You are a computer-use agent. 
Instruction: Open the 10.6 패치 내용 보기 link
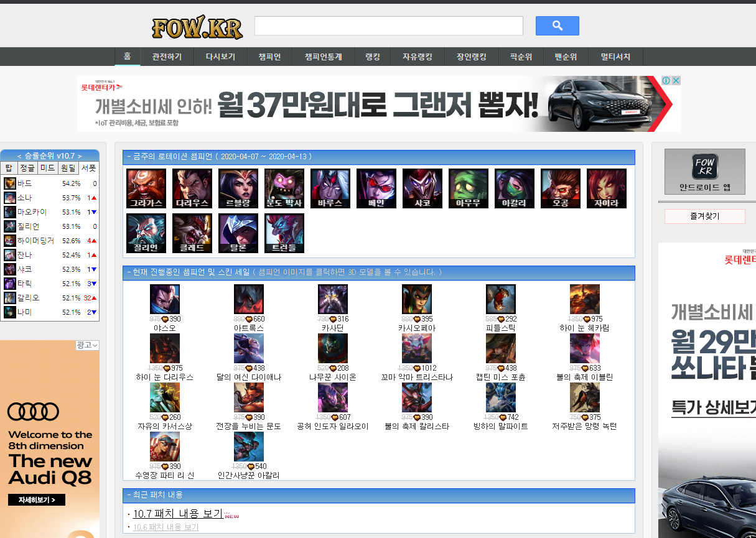(x=166, y=527)
